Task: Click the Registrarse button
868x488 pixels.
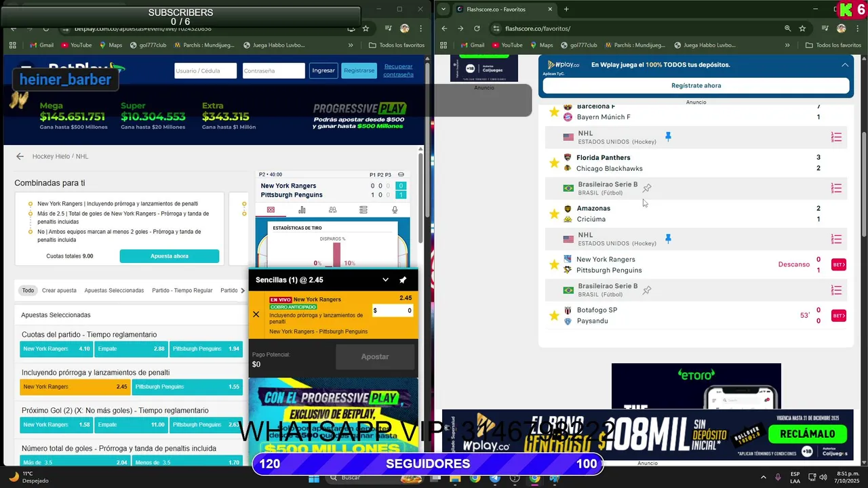Action: (x=359, y=70)
